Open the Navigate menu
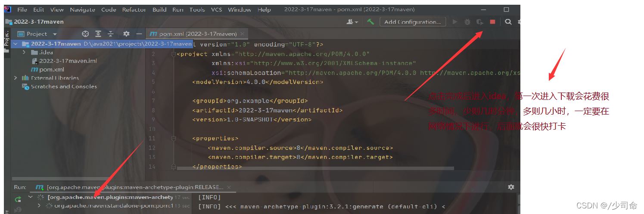The width and height of the screenshot is (644, 214). click(83, 9)
